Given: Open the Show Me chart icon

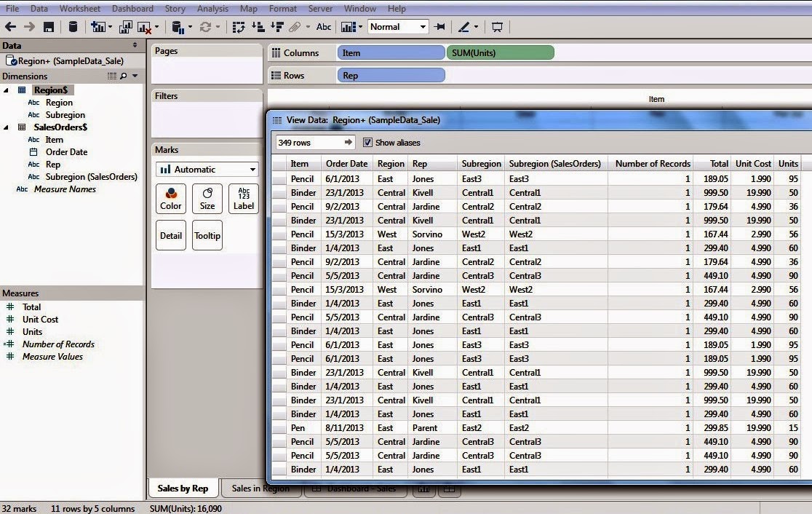Looking at the screenshot, I should pyautogui.click(x=349, y=27).
